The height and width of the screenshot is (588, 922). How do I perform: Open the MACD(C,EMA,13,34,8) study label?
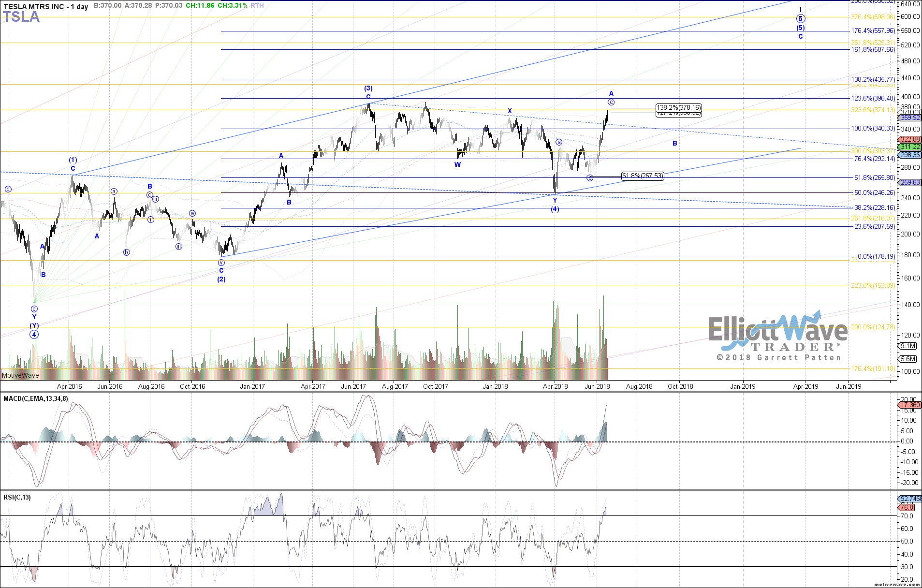[x=36, y=399]
